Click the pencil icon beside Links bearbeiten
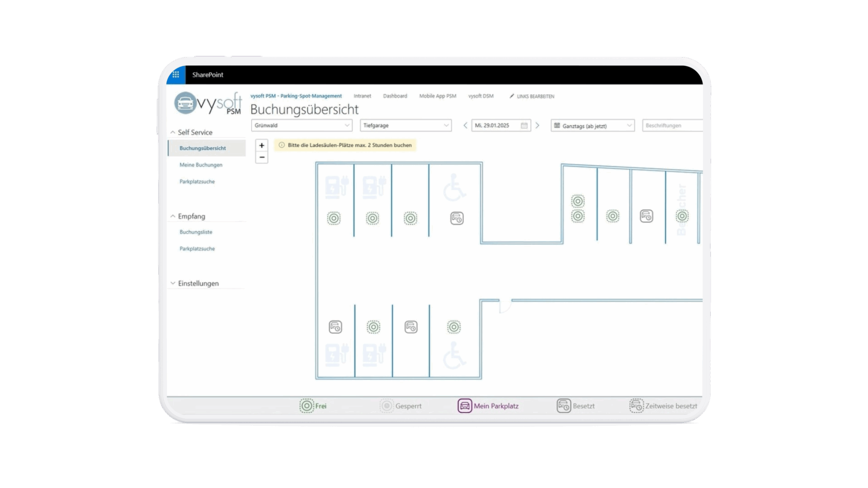 pyautogui.click(x=512, y=96)
